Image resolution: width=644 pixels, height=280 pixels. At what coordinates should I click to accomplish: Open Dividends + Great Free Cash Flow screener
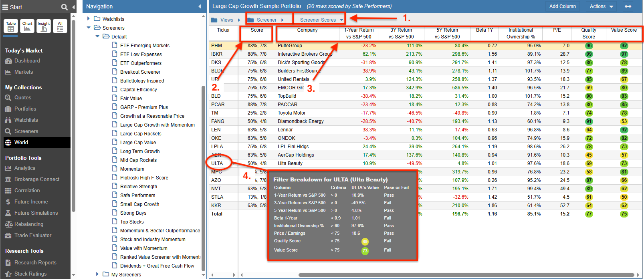click(x=157, y=266)
